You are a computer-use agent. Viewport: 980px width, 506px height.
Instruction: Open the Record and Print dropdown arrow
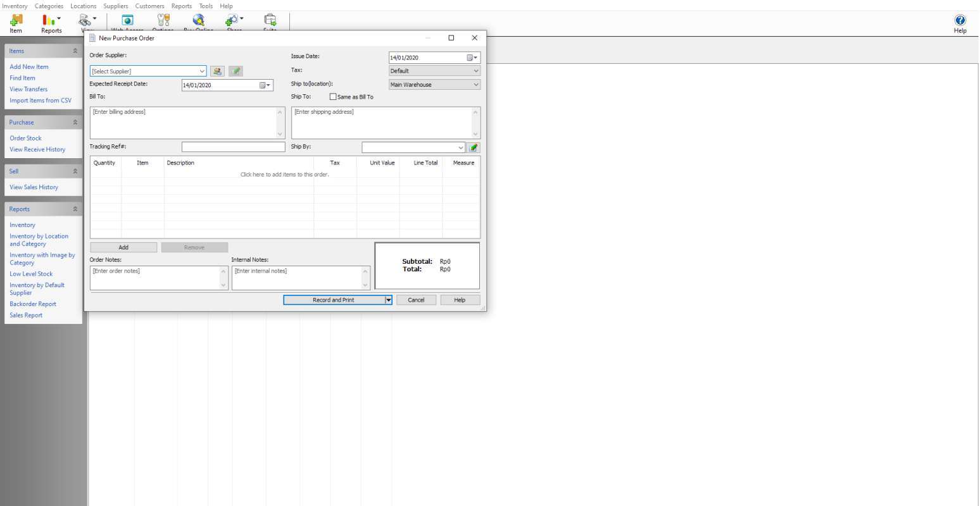click(389, 300)
